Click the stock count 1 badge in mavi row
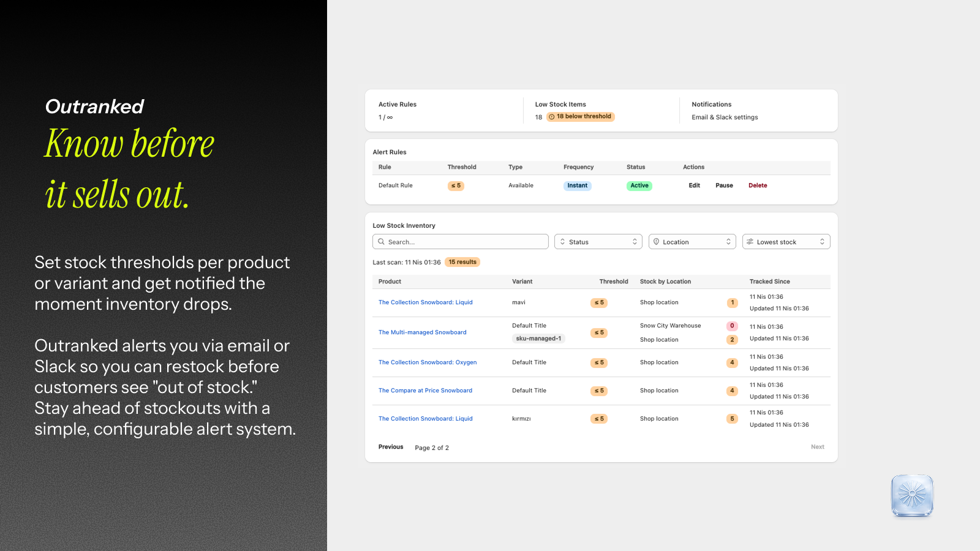 tap(732, 302)
